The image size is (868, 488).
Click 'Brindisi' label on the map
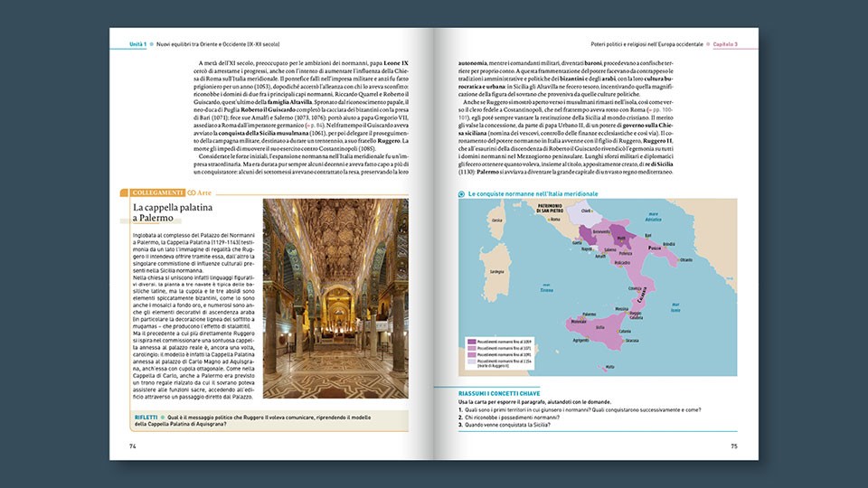pos(669,244)
